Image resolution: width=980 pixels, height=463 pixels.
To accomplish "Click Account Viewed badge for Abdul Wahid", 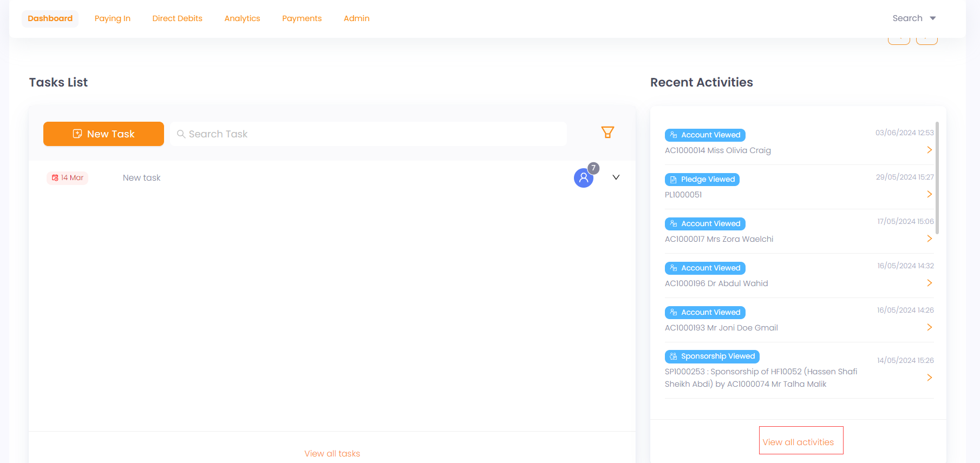I will coord(705,268).
